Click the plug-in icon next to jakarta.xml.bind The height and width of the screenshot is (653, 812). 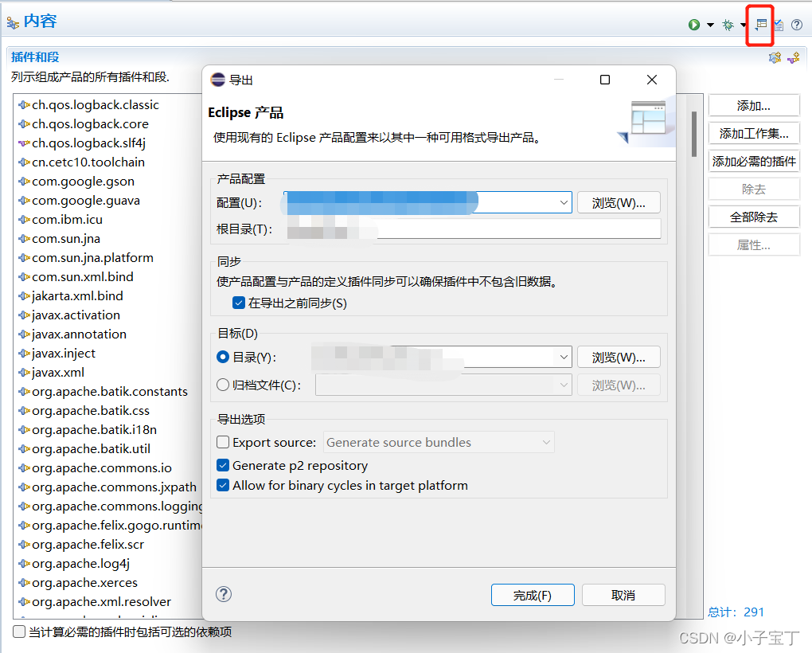[x=25, y=295]
